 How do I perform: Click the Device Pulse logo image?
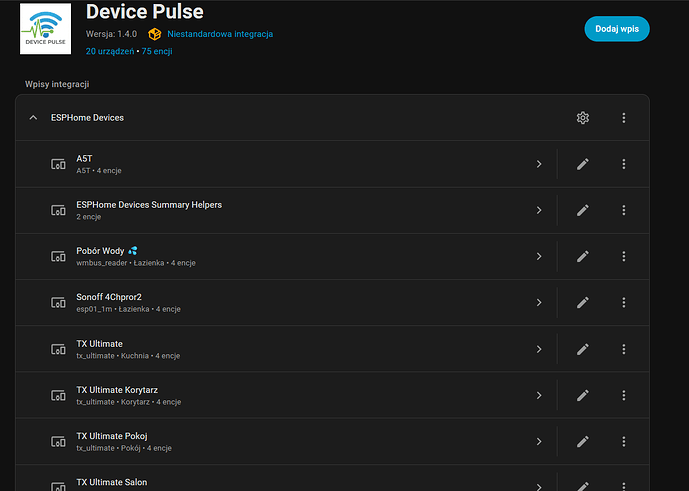45,28
